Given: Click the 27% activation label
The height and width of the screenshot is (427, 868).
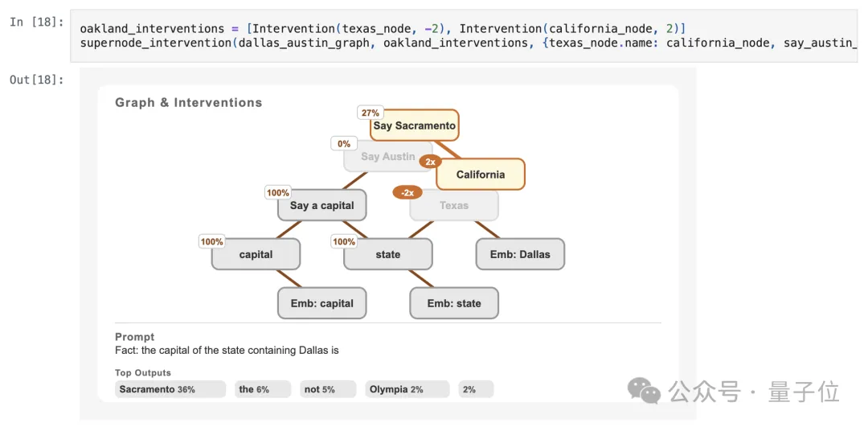Looking at the screenshot, I should click(370, 113).
